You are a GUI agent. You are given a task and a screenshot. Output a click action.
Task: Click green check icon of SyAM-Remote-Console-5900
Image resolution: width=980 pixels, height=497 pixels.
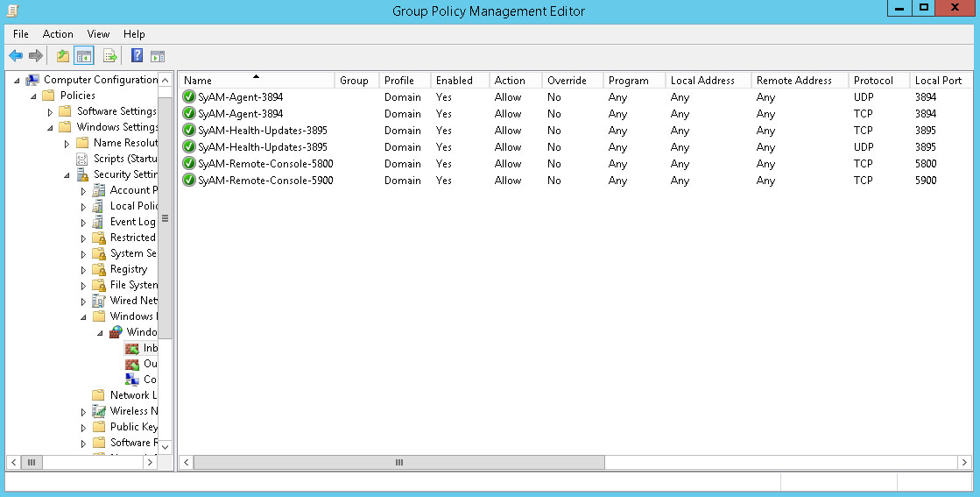(188, 181)
